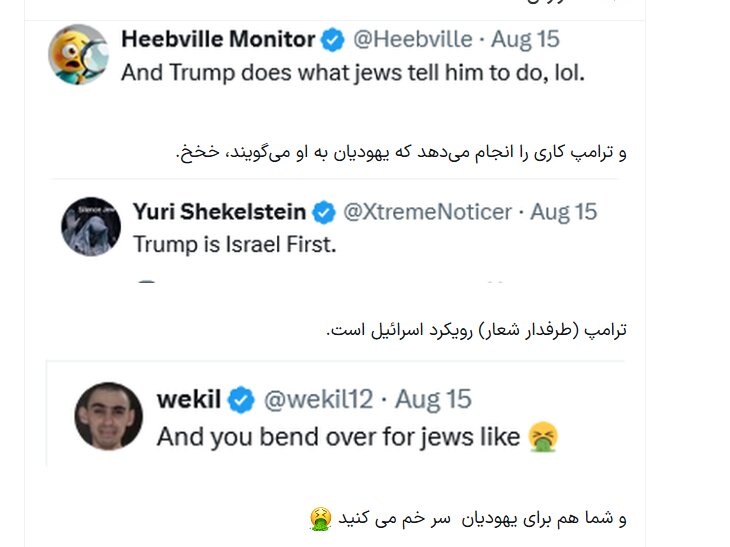Click the blue verified badge beside wekil

click(240, 400)
